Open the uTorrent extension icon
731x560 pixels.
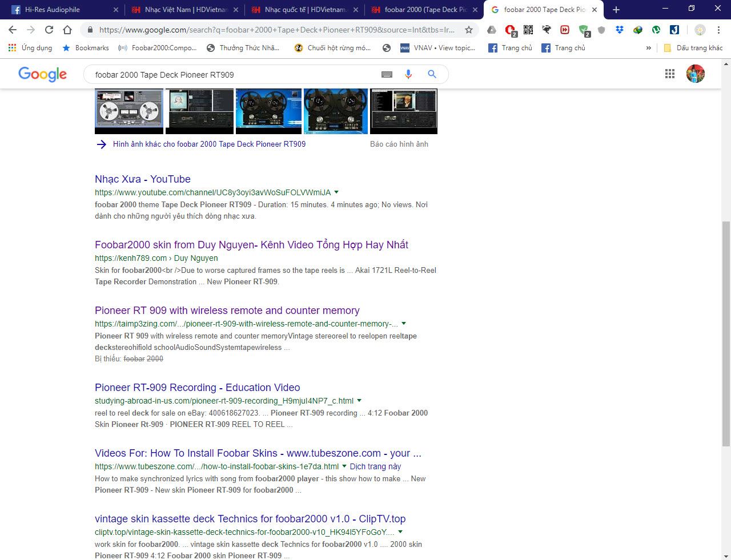[x=656, y=30]
